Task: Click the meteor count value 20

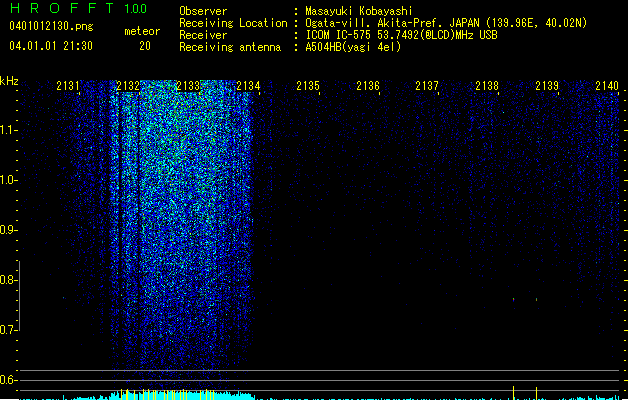Action: [145, 46]
